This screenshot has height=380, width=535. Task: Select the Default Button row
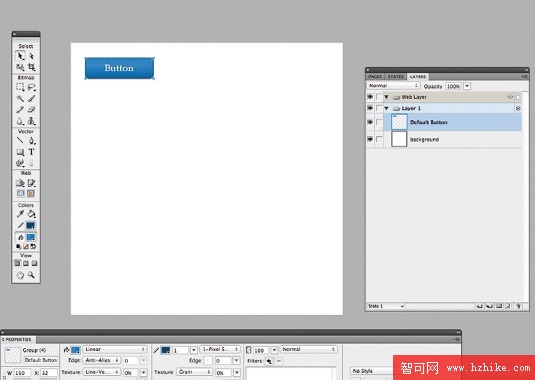tap(453, 122)
